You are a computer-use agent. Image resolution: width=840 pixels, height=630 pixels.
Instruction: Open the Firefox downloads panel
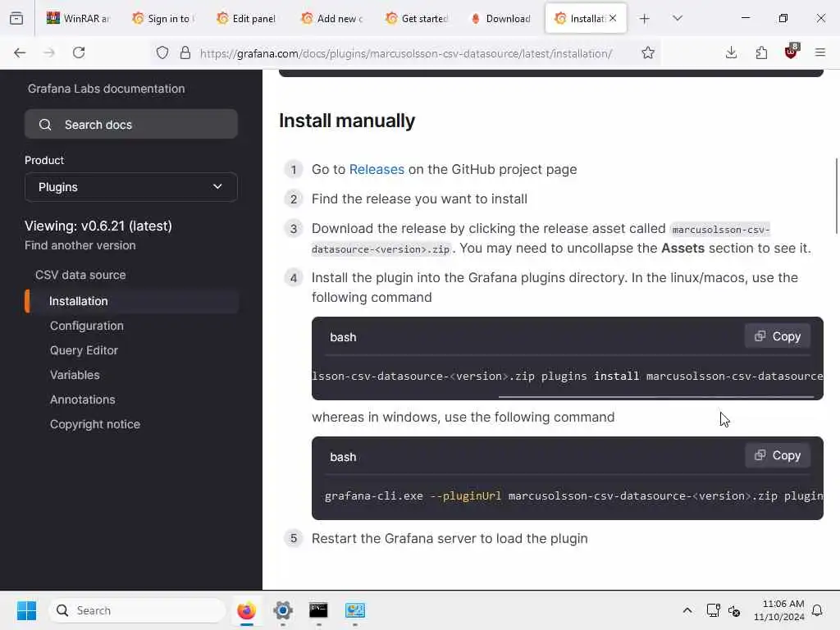[x=731, y=52]
